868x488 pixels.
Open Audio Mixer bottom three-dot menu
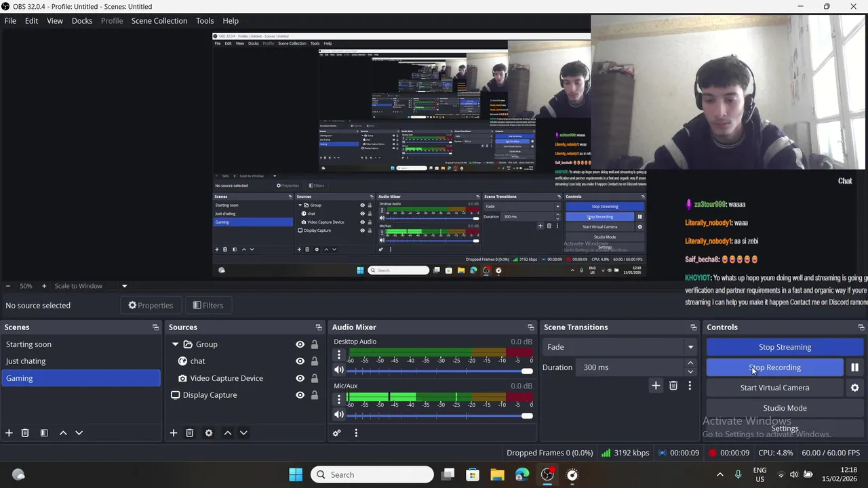coord(356,433)
